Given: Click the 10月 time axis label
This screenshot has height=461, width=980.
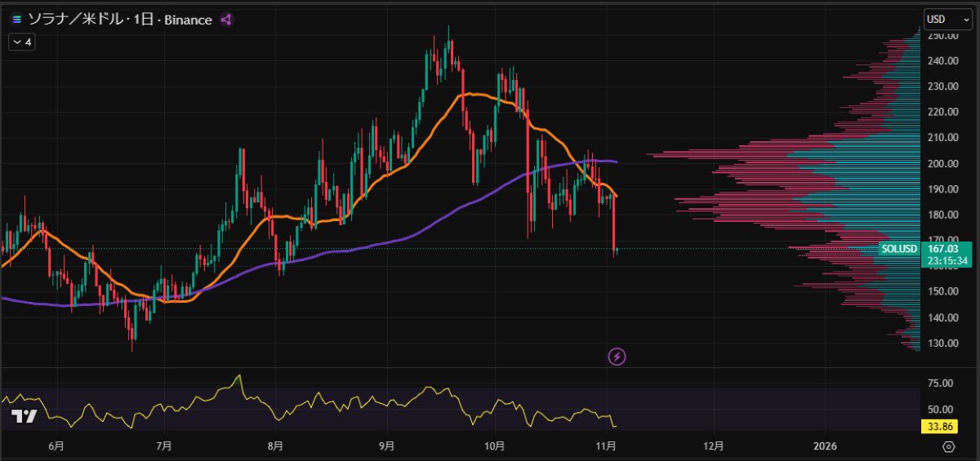Looking at the screenshot, I should tap(495, 446).
